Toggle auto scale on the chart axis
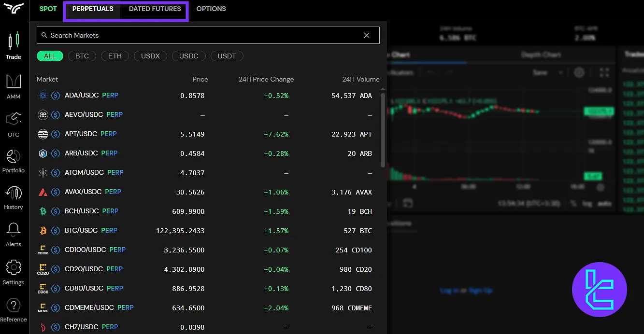This screenshot has width=644, height=334. 604,204
